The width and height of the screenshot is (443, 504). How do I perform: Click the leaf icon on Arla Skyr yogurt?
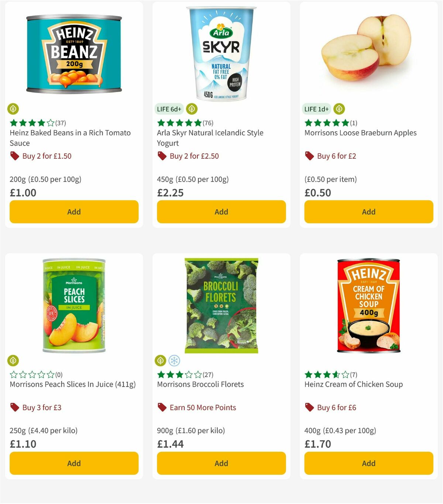(191, 109)
